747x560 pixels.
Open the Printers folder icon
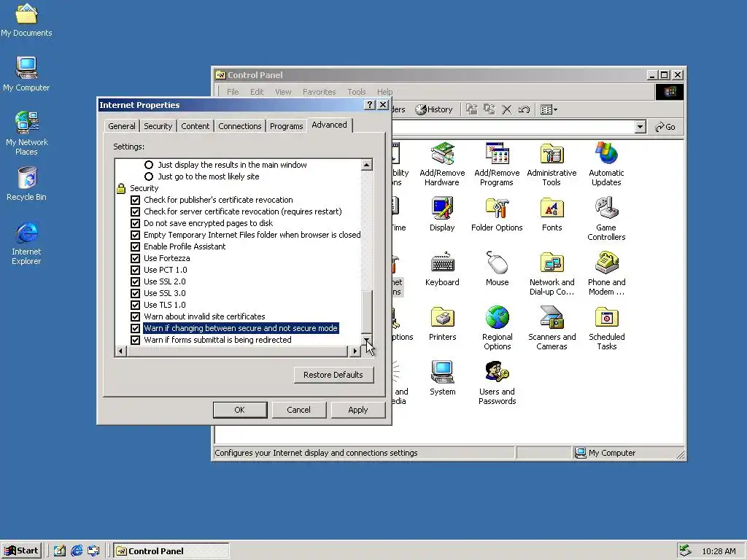coord(442,324)
